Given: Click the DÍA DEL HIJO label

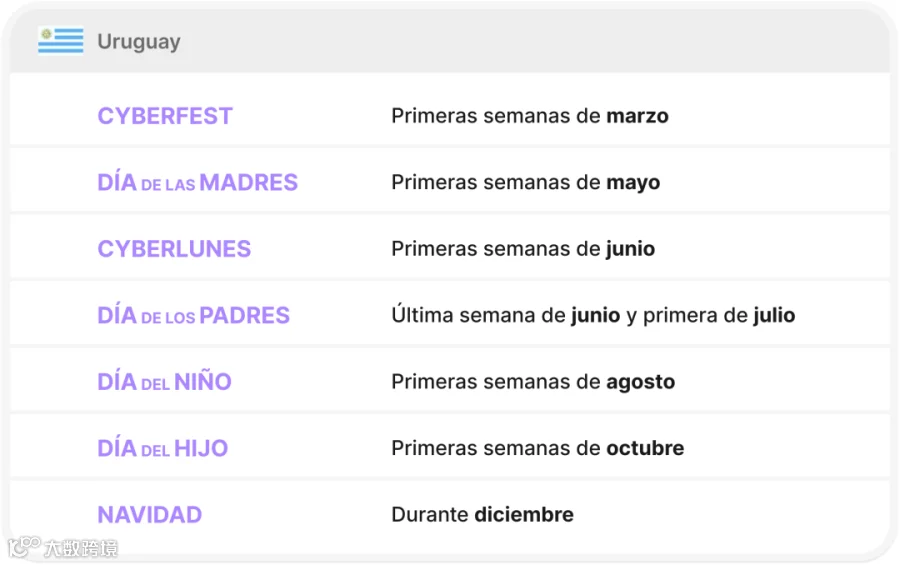Looking at the screenshot, I should 162,448.
